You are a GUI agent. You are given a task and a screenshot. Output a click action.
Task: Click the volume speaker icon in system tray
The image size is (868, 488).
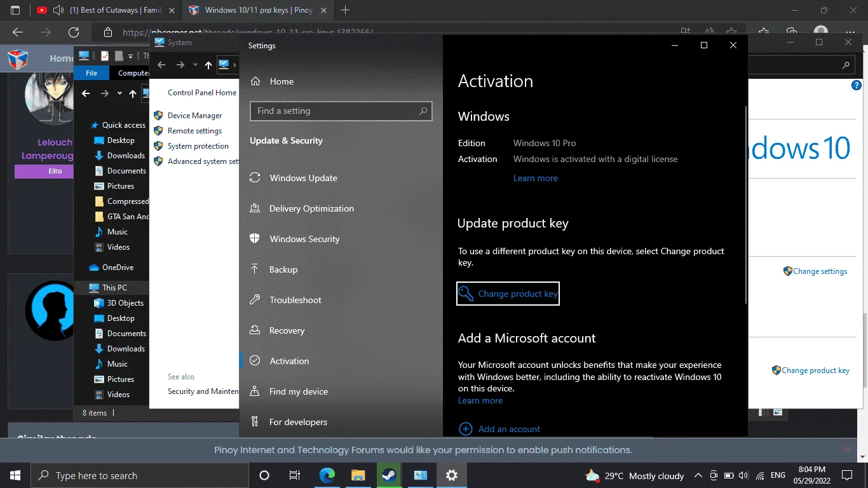point(744,475)
